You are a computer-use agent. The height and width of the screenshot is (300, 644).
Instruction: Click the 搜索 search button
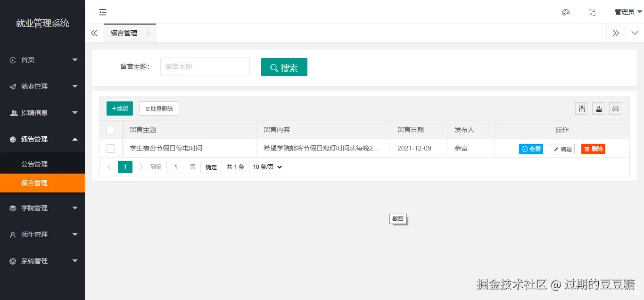(x=284, y=67)
